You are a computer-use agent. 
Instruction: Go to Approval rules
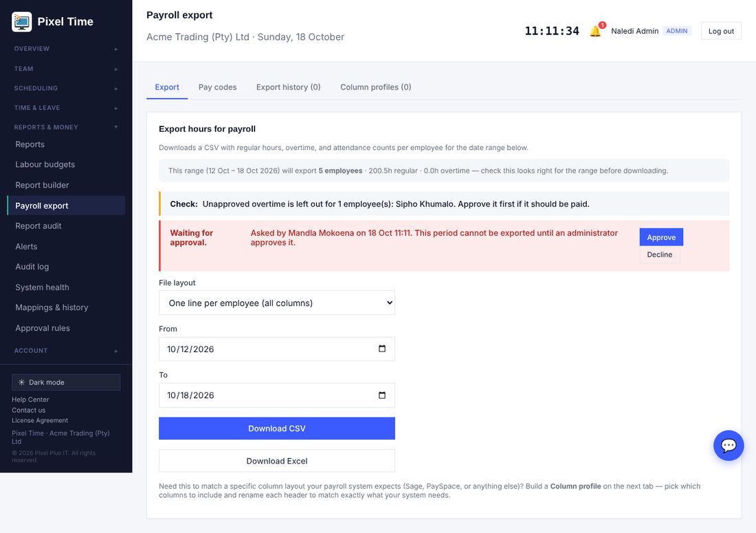66,328
